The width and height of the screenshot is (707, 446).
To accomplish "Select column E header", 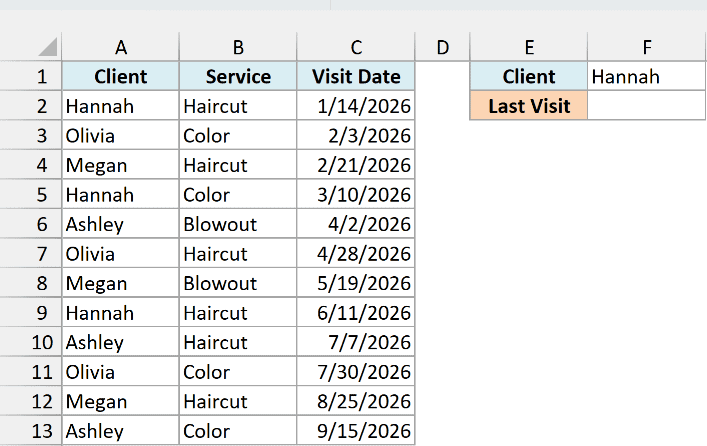I will click(529, 47).
